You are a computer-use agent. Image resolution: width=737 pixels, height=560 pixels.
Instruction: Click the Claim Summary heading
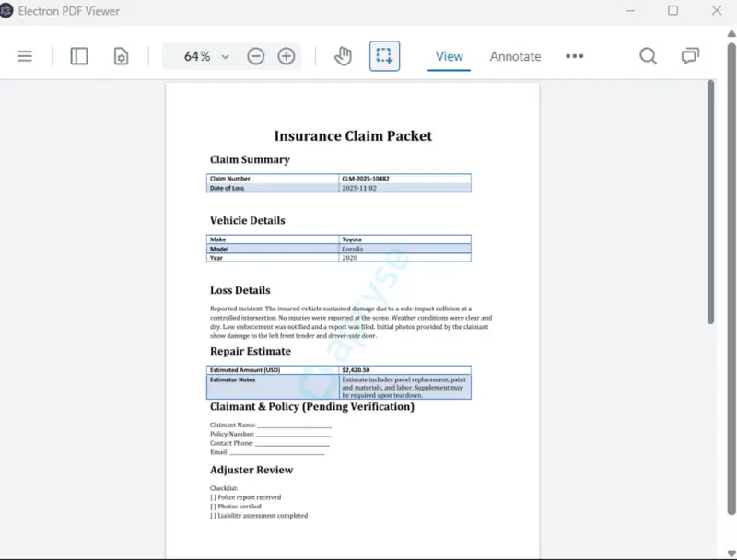click(250, 159)
